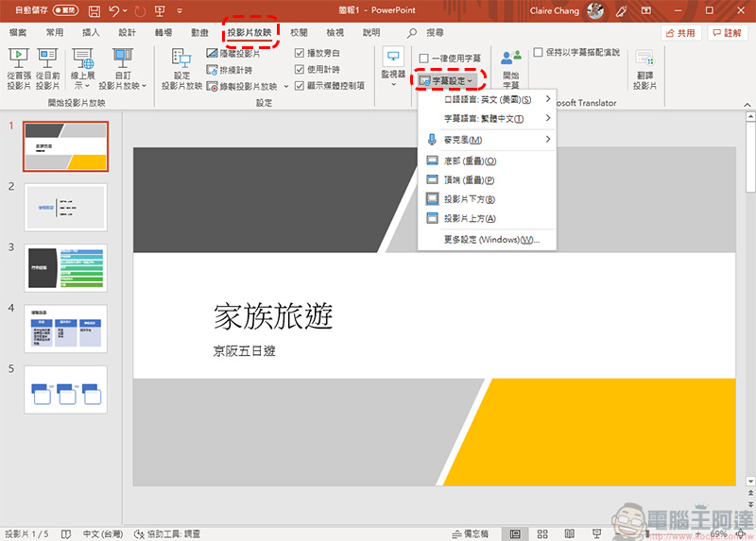Image resolution: width=756 pixels, height=541 pixels.
Task: Open Set Up Slide Show (設定投影片放映)
Action: tap(181, 69)
